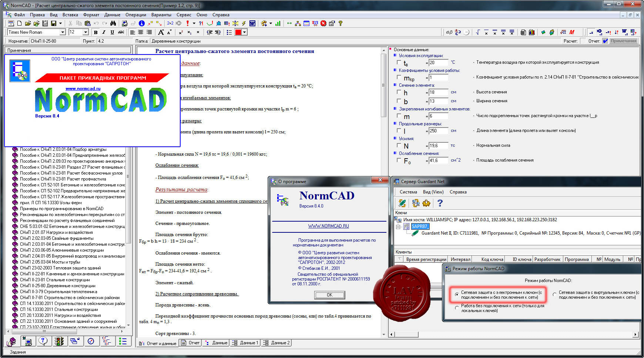Open the Сервис menu

tap(184, 15)
